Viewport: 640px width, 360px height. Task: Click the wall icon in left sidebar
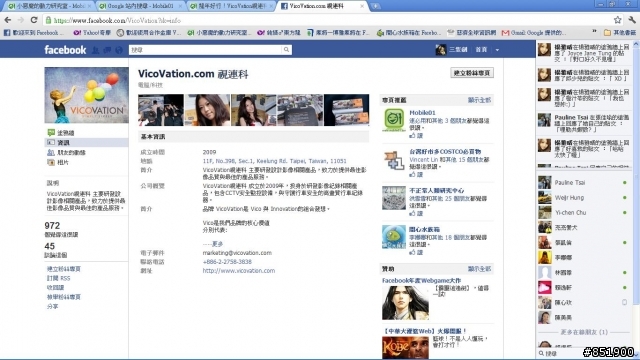51,133
